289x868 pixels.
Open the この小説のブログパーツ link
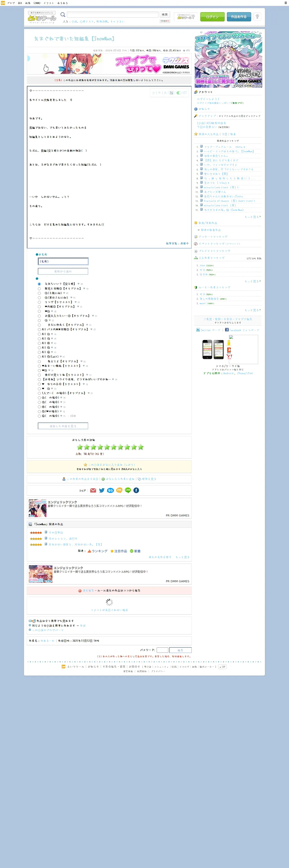(48, 630)
